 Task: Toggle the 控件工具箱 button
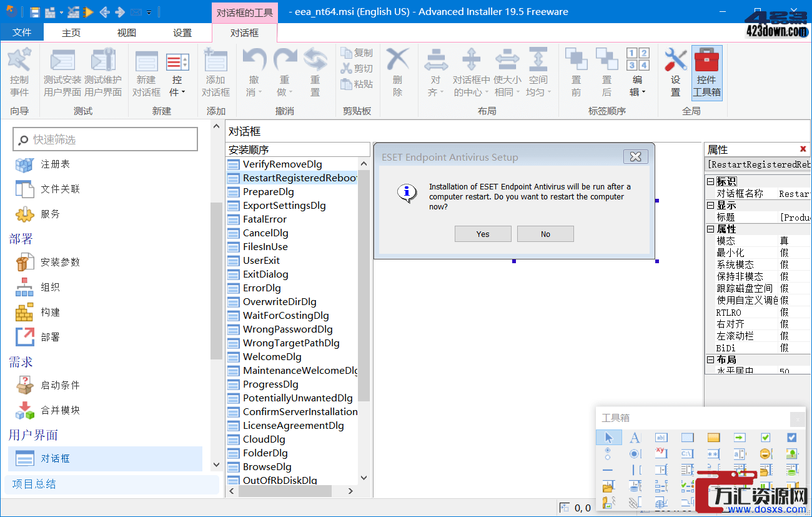706,73
